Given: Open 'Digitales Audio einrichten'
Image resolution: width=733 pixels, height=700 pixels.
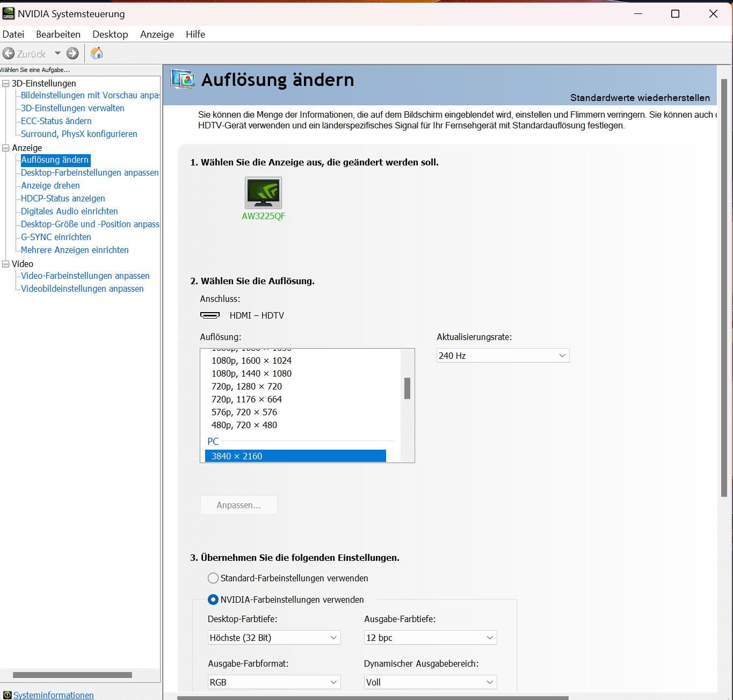Looking at the screenshot, I should click(69, 211).
